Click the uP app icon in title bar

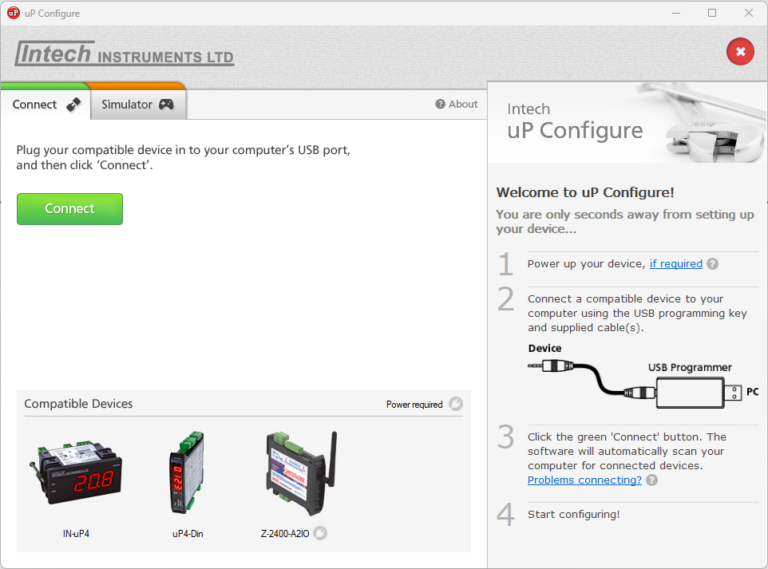pyautogui.click(x=14, y=13)
